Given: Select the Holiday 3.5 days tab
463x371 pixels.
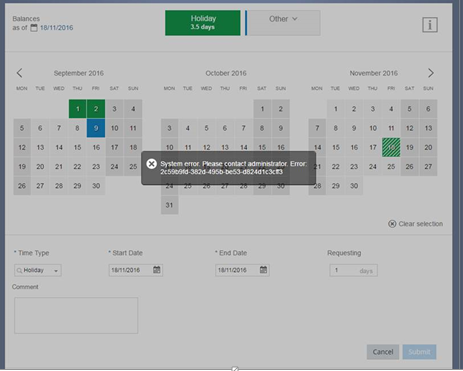Looking at the screenshot, I should 203,23.
